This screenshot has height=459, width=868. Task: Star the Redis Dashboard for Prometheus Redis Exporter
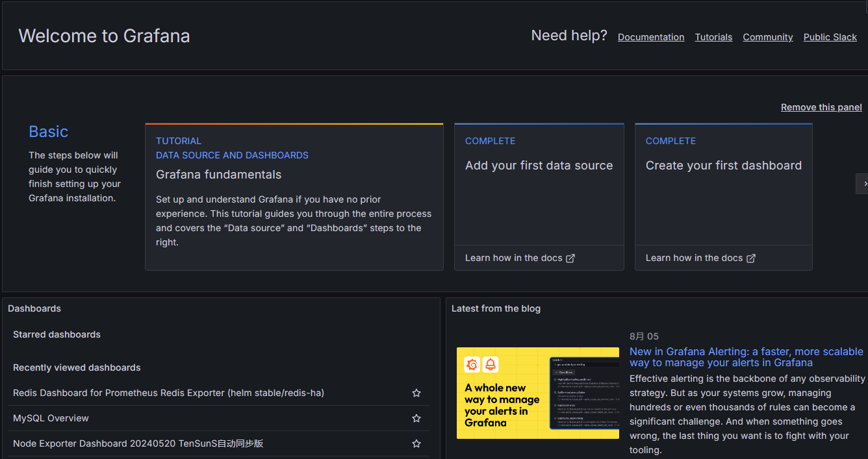(416, 393)
